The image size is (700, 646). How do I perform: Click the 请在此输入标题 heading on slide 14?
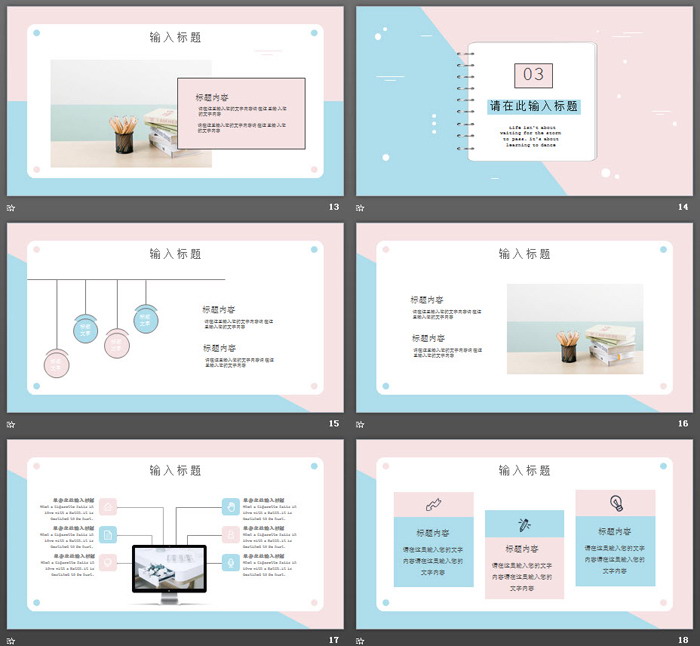tap(534, 106)
